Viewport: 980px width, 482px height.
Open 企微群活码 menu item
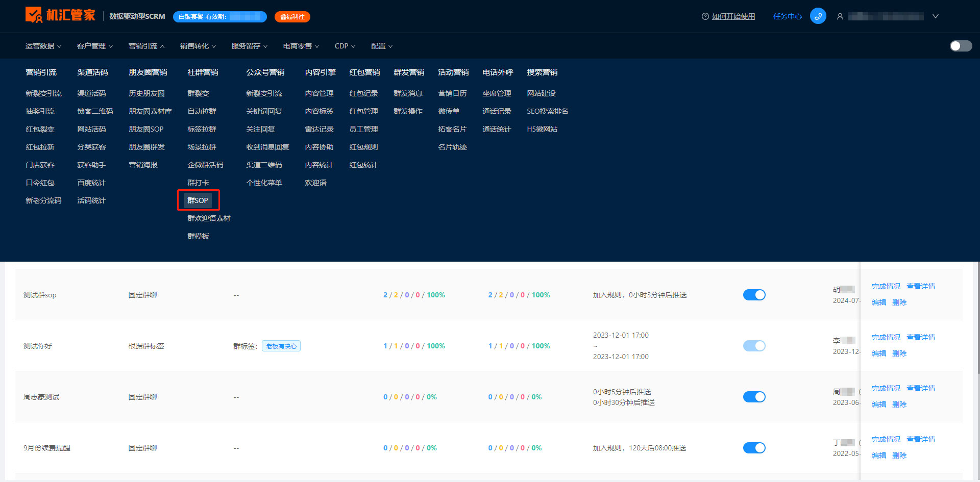(x=206, y=165)
